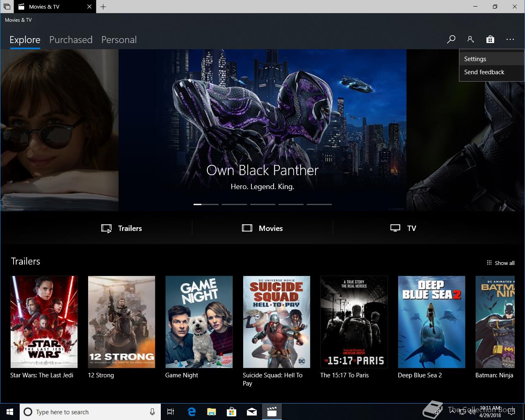Open Task View from taskbar
This screenshot has width=525, height=420.
pos(171,412)
